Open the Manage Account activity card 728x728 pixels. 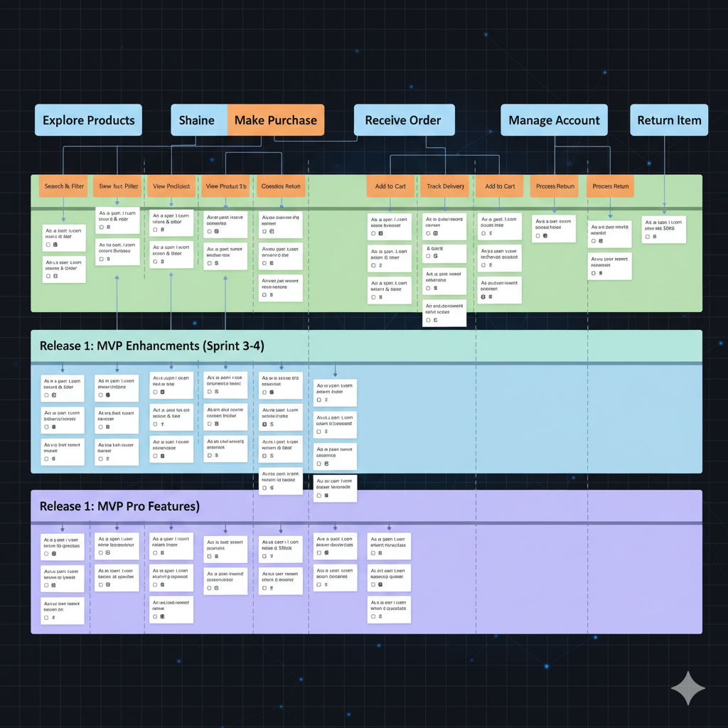[555, 120]
